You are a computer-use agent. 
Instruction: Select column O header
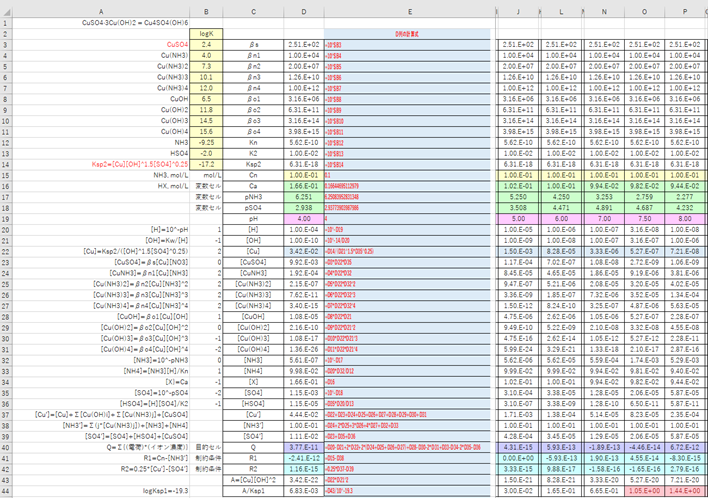click(x=644, y=12)
